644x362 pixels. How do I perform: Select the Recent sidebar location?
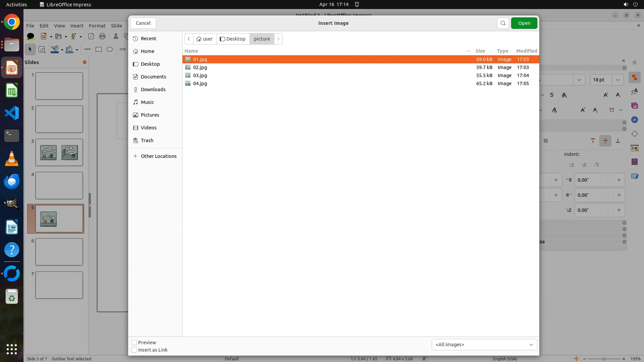pos(148,39)
